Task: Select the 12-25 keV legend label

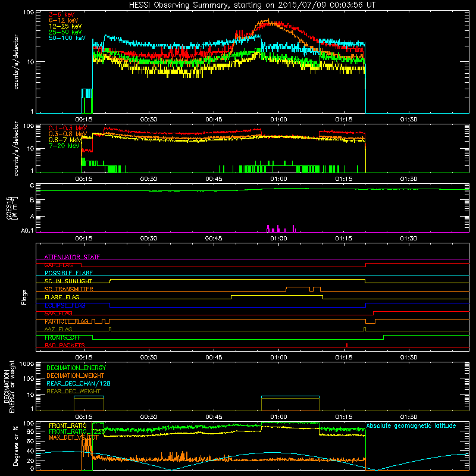Action: (65, 26)
